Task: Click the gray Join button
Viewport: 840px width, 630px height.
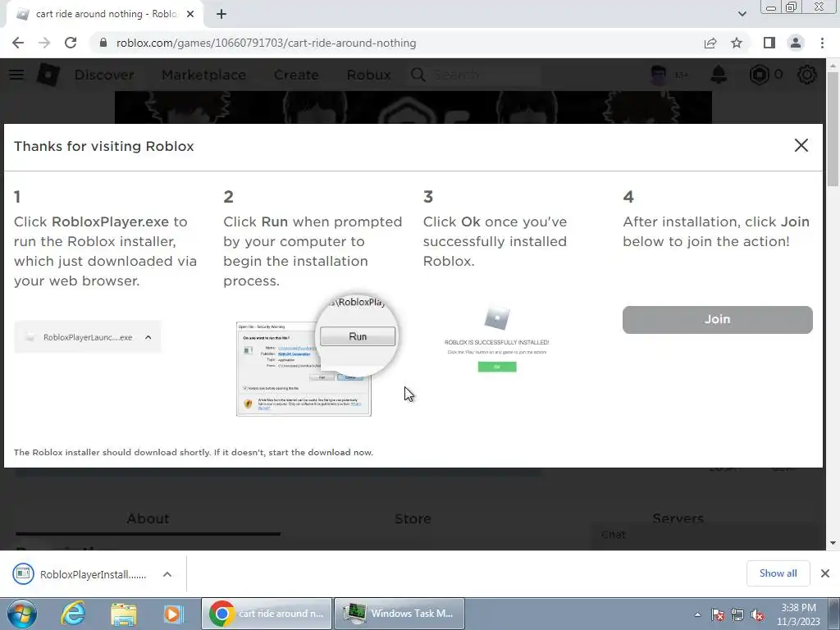Action: tap(717, 319)
